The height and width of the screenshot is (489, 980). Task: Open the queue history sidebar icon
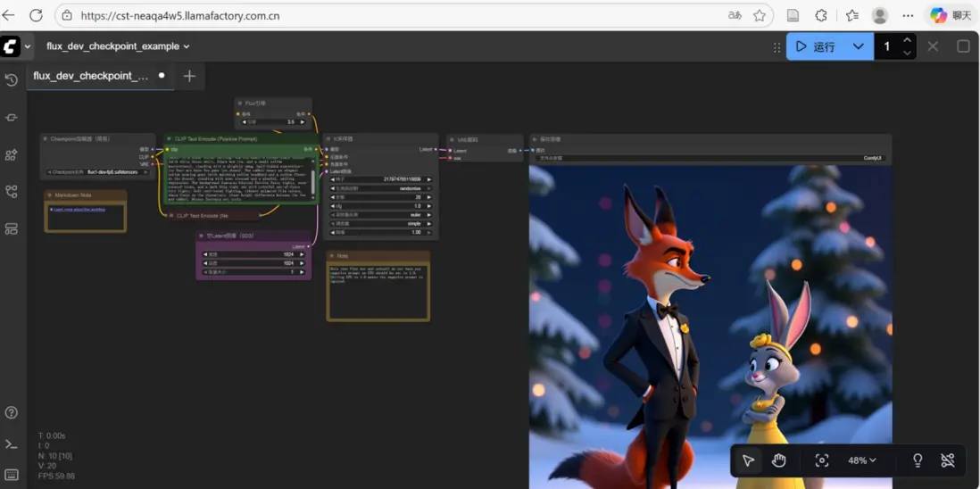click(12, 80)
